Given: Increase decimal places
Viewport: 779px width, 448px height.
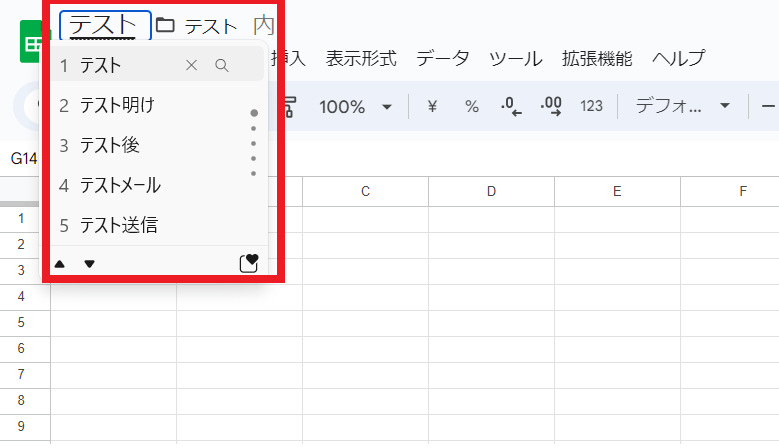Looking at the screenshot, I should (x=551, y=106).
